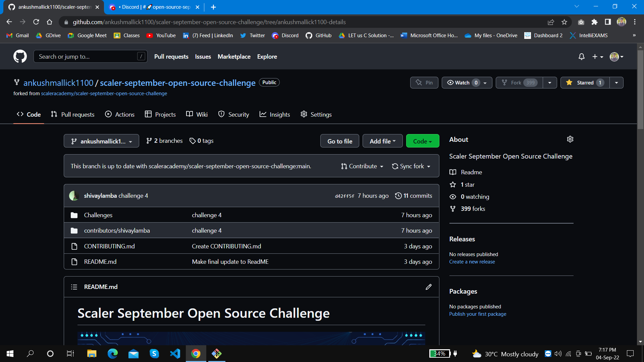Open the About section settings gear icon
This screenshot has width=644, height=362.
coord(570,139)
